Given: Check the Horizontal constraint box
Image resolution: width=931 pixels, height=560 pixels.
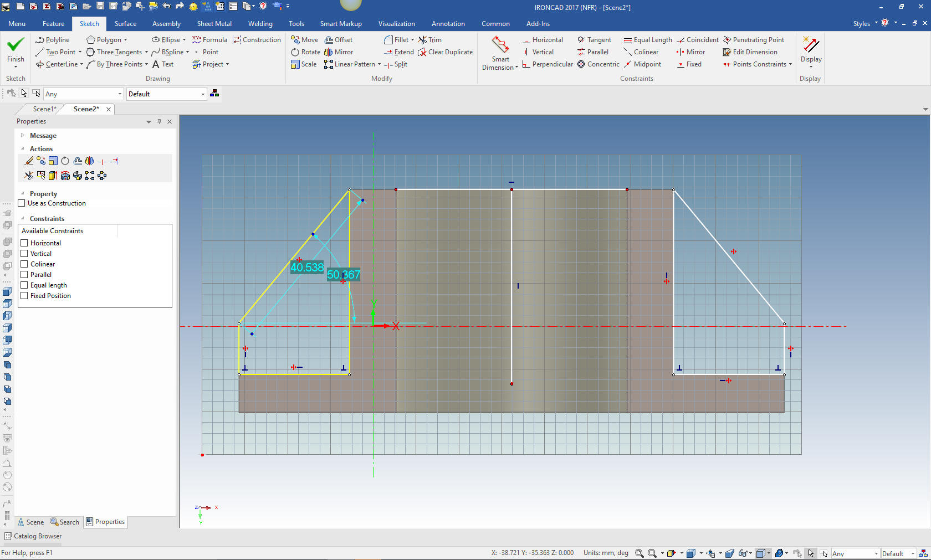Looking at the screenshot, I should (x=24, y=243).
